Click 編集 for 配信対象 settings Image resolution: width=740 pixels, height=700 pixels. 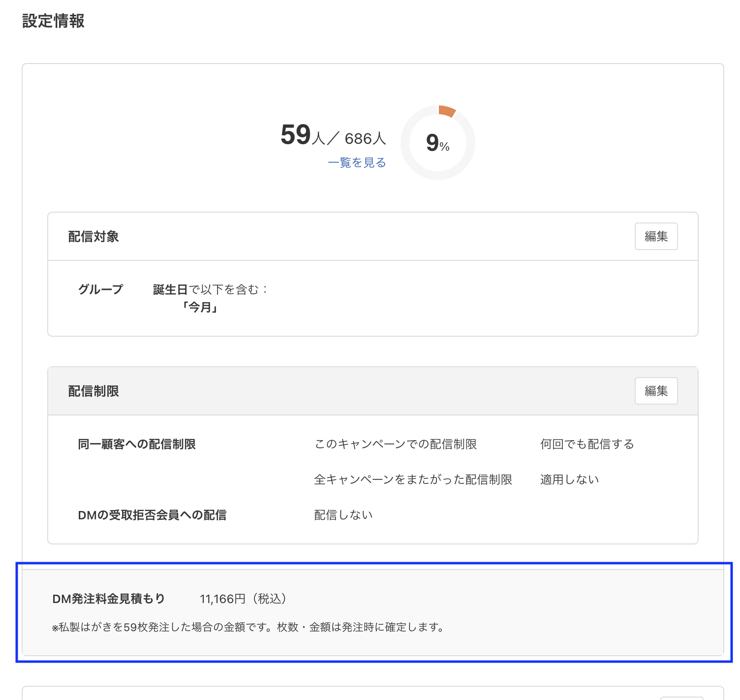click(656, 236)
